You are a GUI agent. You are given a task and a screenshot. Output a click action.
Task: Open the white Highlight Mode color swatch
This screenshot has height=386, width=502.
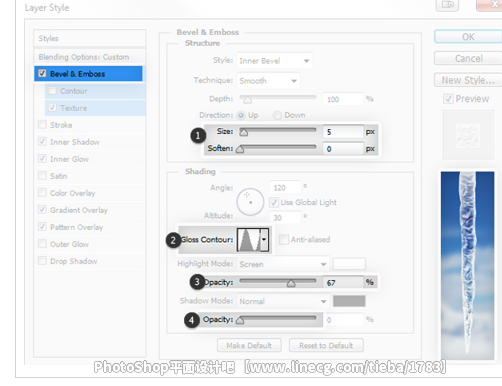point(349,264)
